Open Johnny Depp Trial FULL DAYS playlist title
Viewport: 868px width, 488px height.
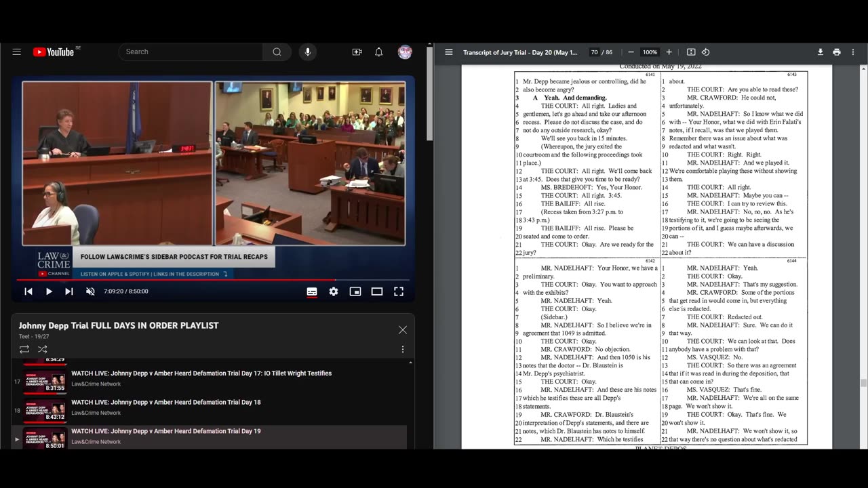119,325
